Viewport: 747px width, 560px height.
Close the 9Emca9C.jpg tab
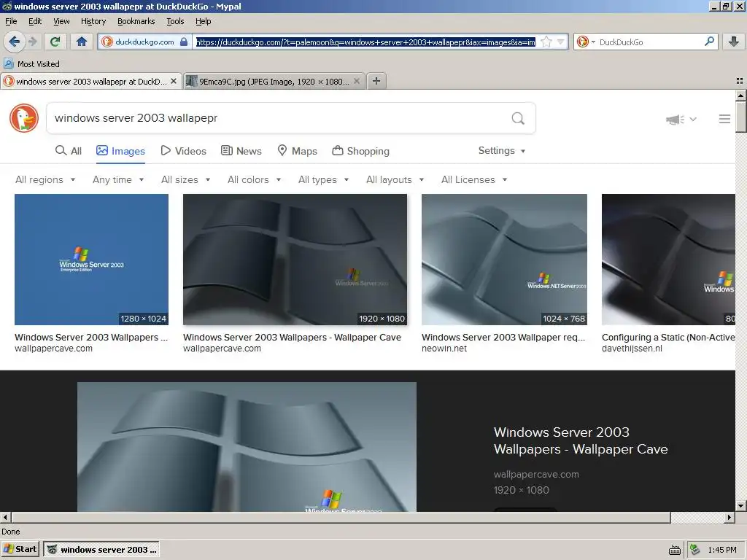356,82
